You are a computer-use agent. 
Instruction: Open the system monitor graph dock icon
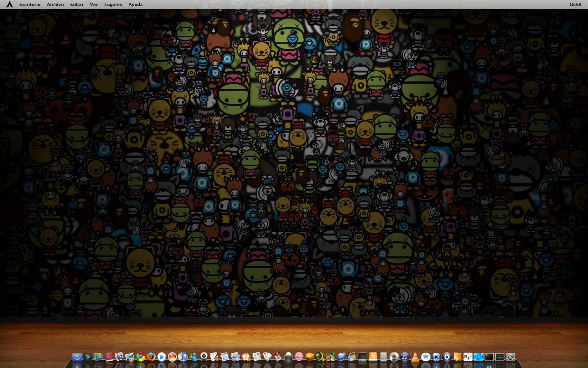point(500,357)
